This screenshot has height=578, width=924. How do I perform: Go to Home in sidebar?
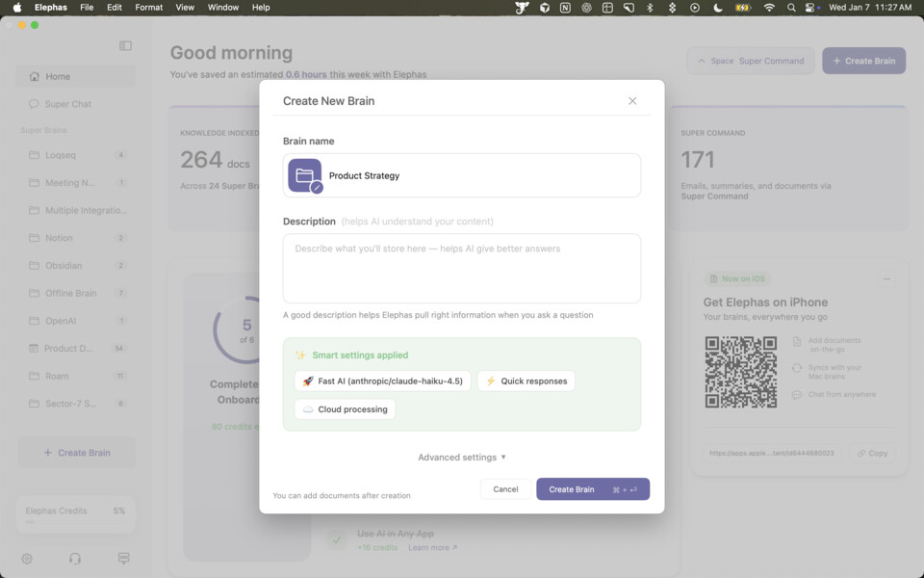(x=75, y=76)
